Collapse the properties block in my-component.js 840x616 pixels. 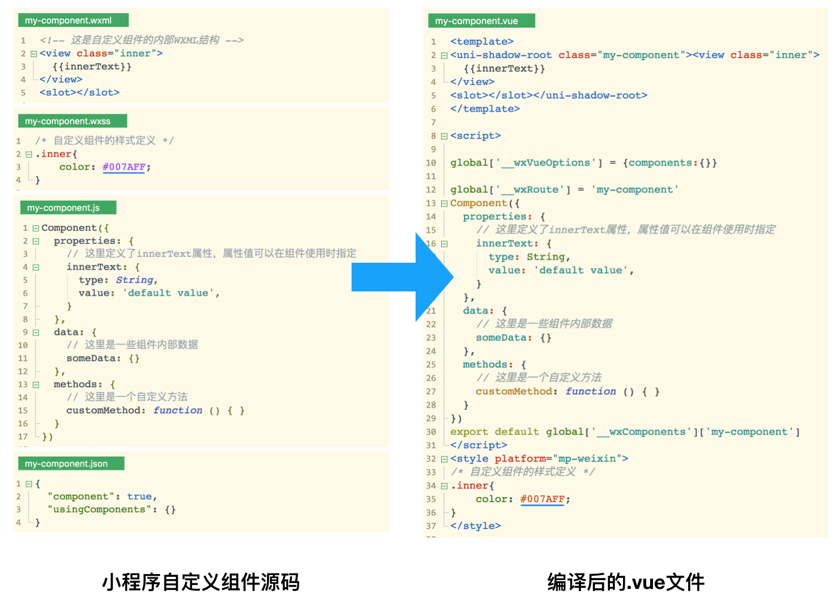pos(36,241)
